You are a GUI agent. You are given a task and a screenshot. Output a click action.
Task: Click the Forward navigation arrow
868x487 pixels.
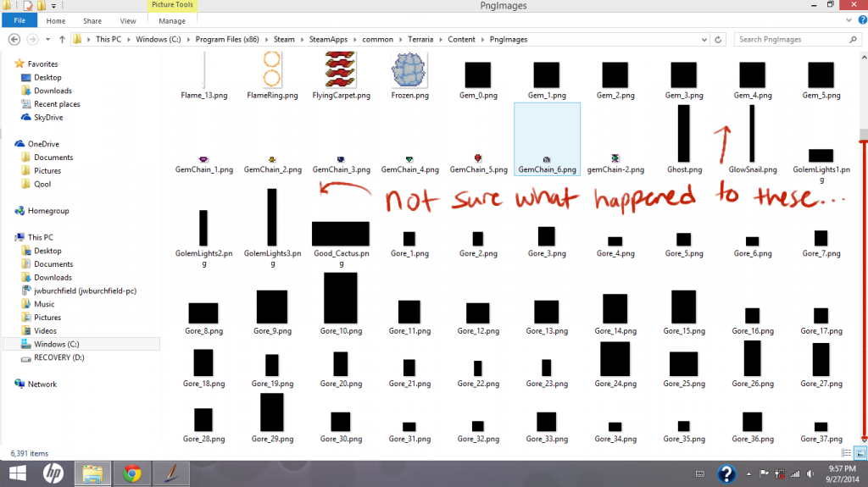[x=33, y=39]
